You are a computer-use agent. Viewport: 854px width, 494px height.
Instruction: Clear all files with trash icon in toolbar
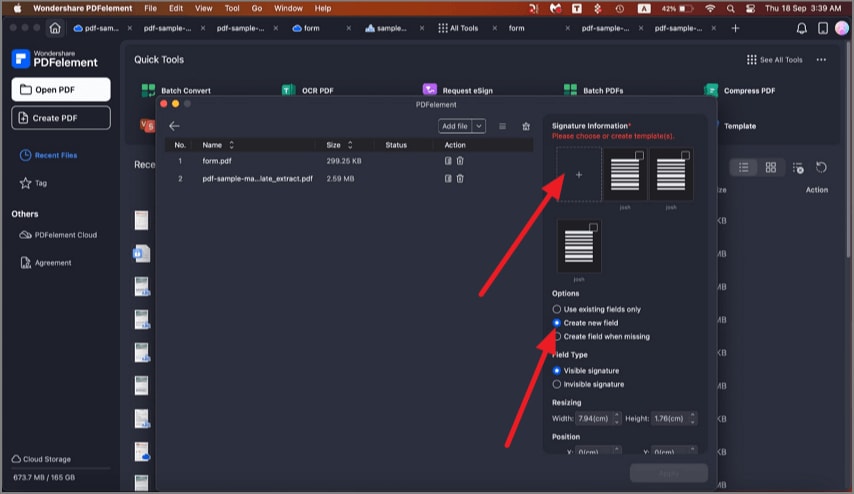526,126
